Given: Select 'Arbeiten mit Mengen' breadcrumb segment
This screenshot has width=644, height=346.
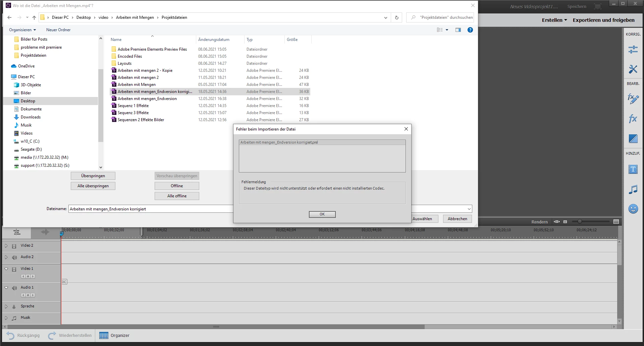Looking at the screenshot, I should (x=135, y=17).
